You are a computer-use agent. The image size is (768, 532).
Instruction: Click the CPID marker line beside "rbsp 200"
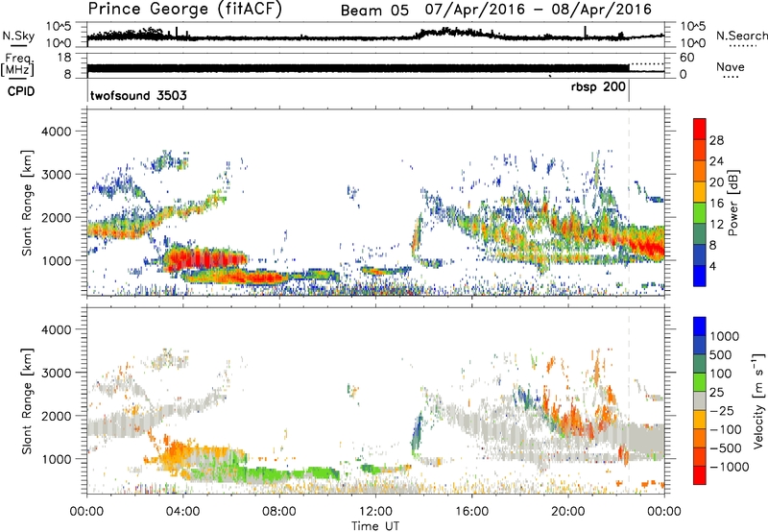[x=629, y=90]
